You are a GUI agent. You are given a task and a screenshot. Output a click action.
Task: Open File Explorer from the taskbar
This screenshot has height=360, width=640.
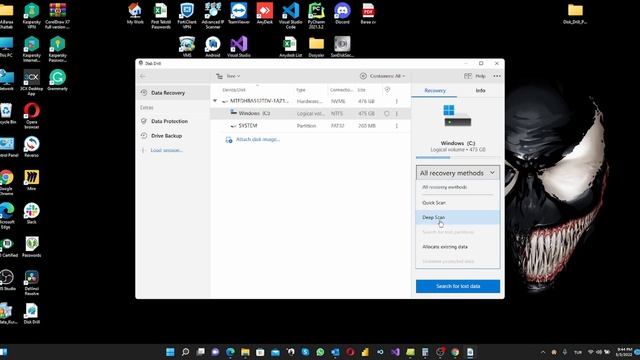(245, 352)
